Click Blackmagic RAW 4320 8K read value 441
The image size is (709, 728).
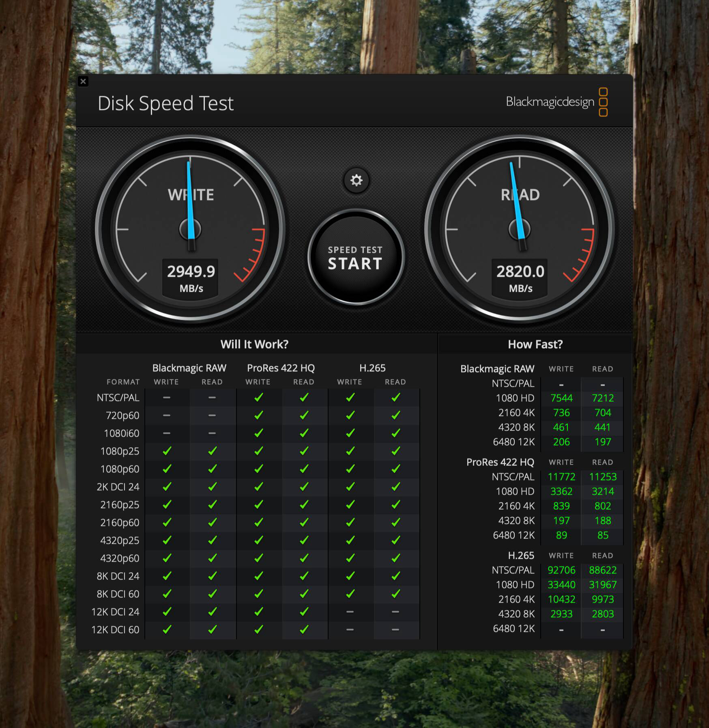(x=603, y=427)
